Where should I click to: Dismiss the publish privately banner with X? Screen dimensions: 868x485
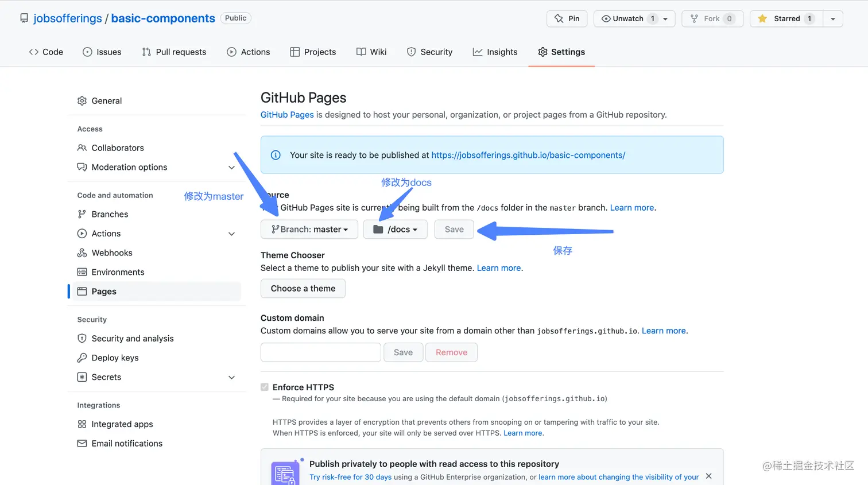coord(709,476)
